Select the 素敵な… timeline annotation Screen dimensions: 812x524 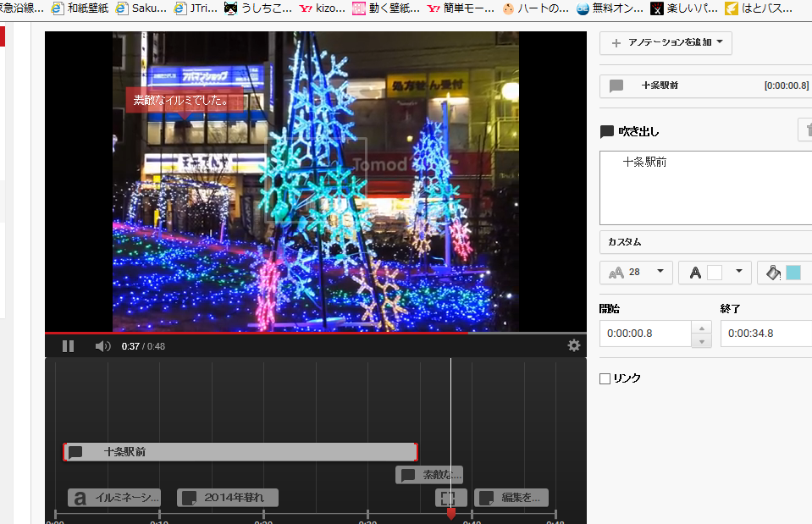[x=429, y=474]
